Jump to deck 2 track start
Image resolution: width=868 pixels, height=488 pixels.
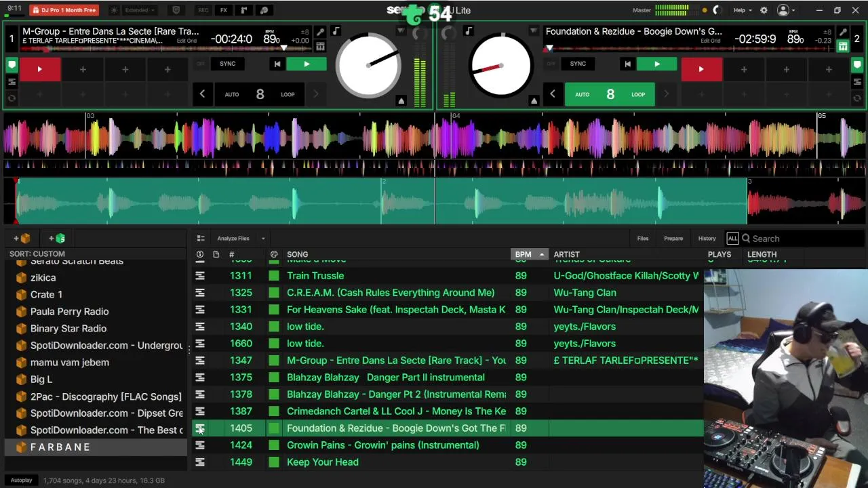pyautogui.click(x=627, y=64)
